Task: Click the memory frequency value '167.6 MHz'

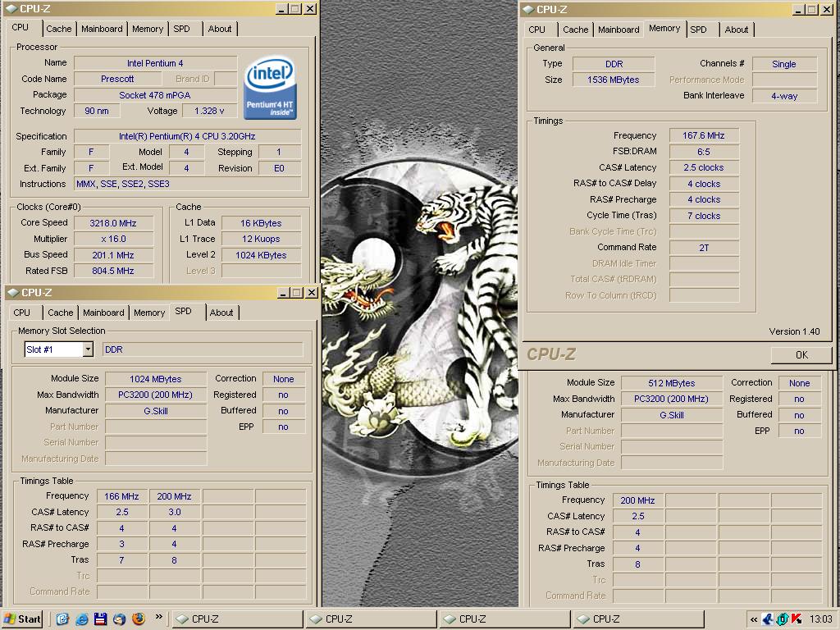Action: [703, 135]
